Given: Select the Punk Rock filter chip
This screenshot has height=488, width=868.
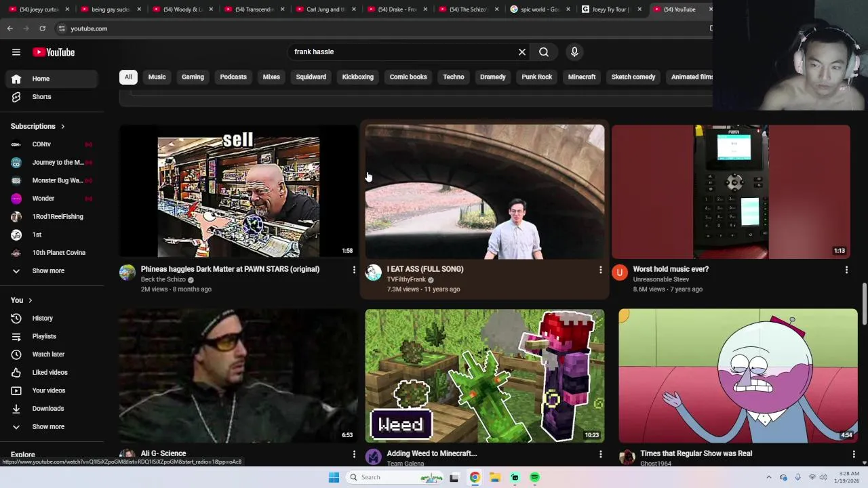Looking at the screenshot, I should pyautogui.click(x=536, y=77).
